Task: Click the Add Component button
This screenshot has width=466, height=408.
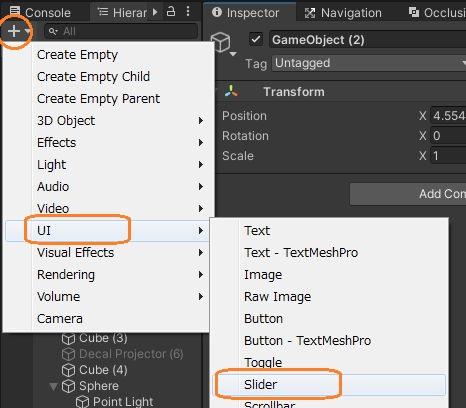Action: pos(408,194)
